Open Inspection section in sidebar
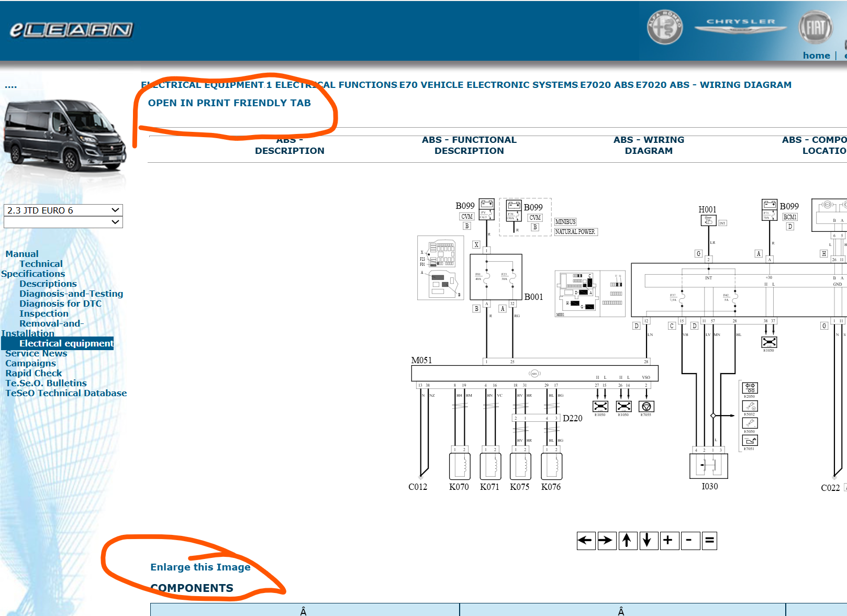The width and height of the screenshot is (847, 616). [x=44, y=313]
